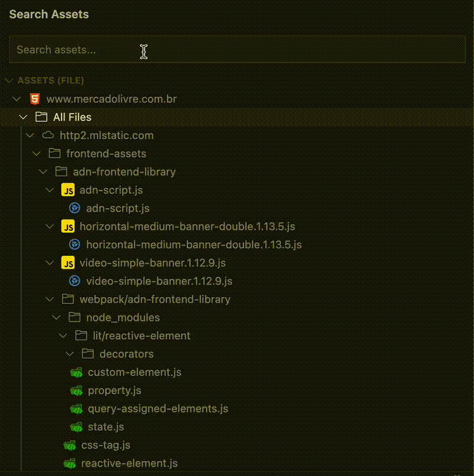Screen dimensions: 474x476
Task: Collapse the adn-script.js parent chevron
Action: pos(50,190)
